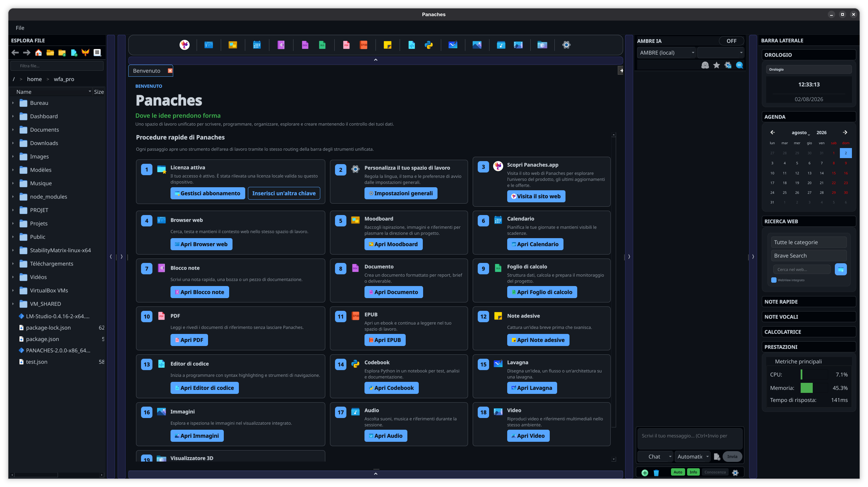The width and height of the screenshot is (868, 487).
Task: Open the EPUB reader icon in top toolbar
Action: tap(363, 45)
